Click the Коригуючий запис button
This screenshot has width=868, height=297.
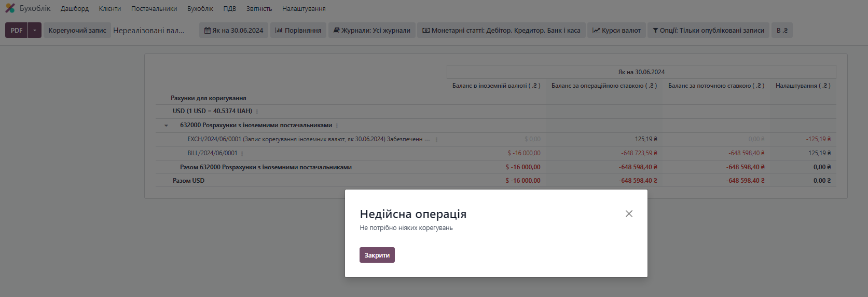click(x=77, y=30)
